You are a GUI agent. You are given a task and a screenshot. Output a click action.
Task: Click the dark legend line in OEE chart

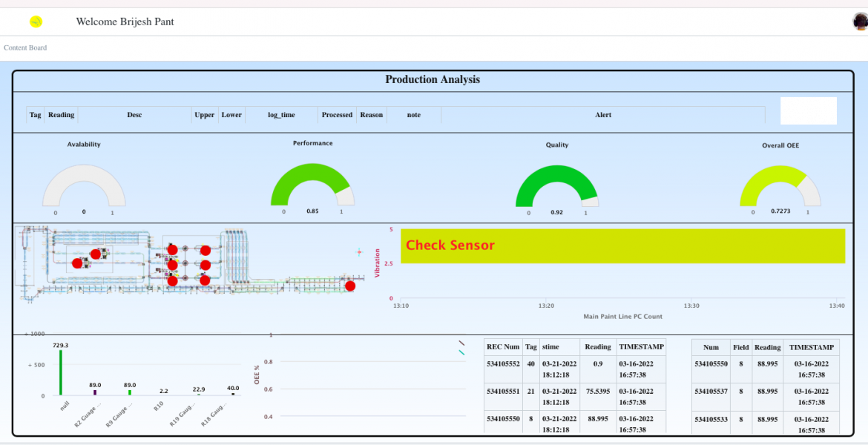coord(461,343)
